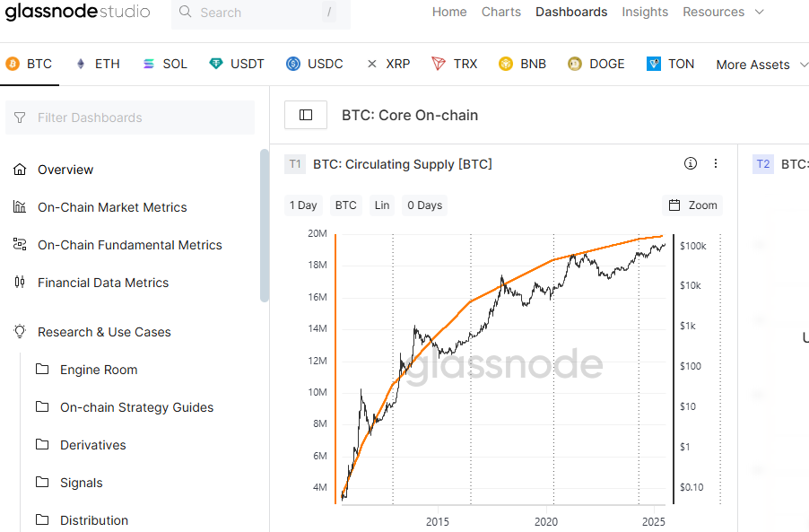This screenshot has height=532, width=809.
Task: Click the Signals folder icon
Action: [42, 482]
